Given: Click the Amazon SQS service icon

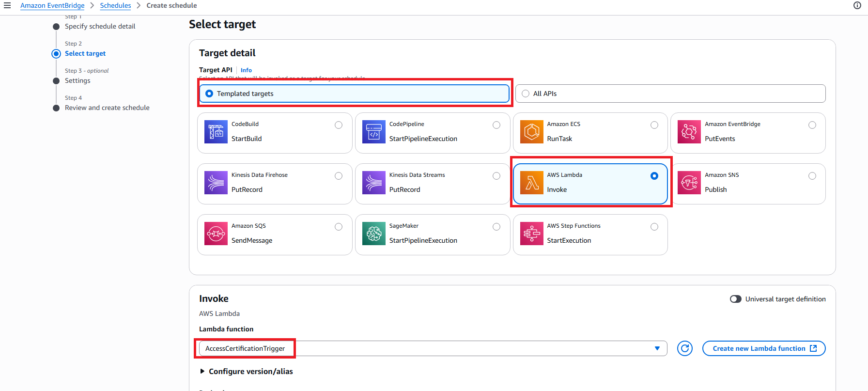Looking at the screenshot, I should point(216,234).
